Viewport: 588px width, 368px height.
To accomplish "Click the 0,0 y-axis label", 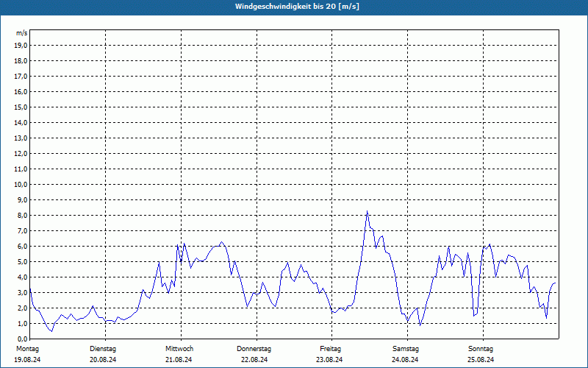I will [x=22, y=339].
